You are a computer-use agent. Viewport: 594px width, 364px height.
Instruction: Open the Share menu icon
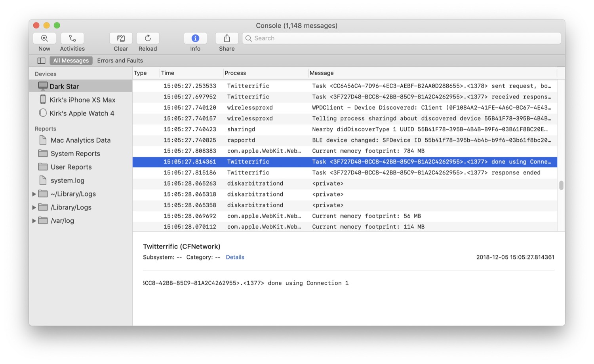227,38
